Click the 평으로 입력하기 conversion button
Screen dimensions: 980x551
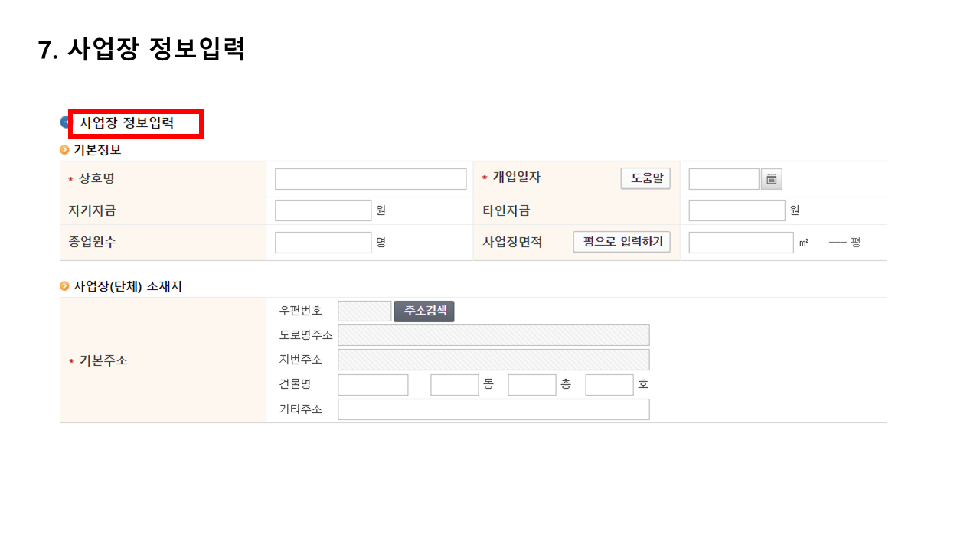coord(621,242)
